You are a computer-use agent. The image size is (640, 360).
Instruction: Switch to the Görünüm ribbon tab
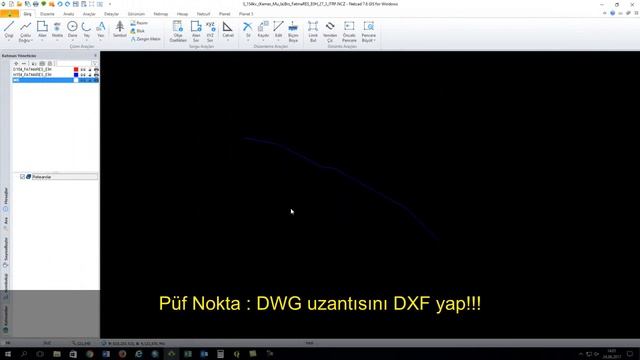coord(136,14)
